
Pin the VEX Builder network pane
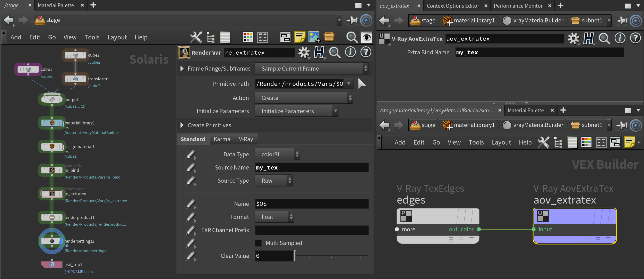[x=622, y=125]
